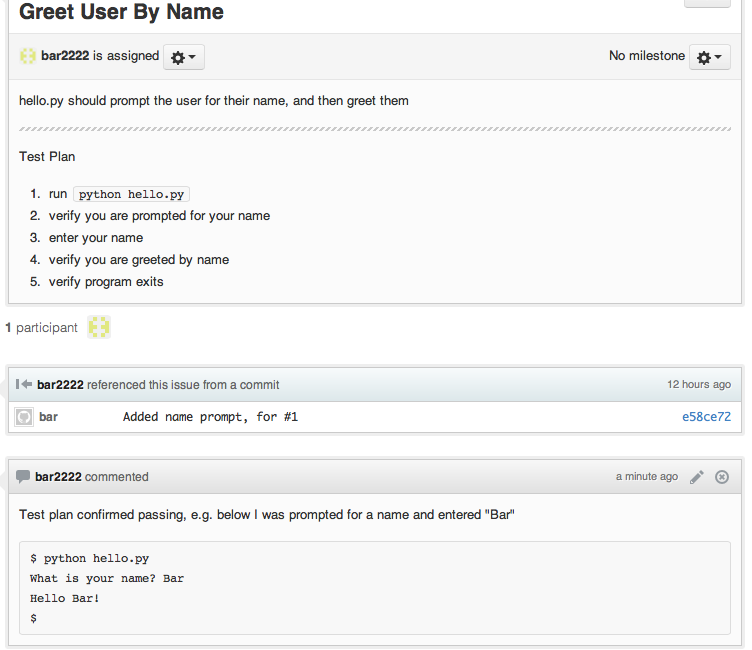Click bar2222 in the comment header

pyautogui.click(x=58, y=477)
